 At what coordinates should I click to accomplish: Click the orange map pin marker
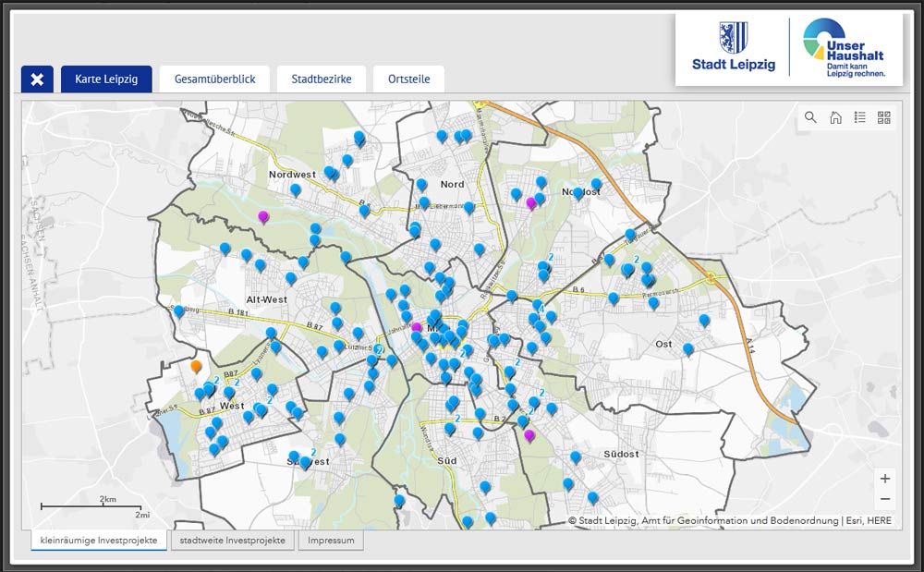pyautogui.click(x=196, y=367)
